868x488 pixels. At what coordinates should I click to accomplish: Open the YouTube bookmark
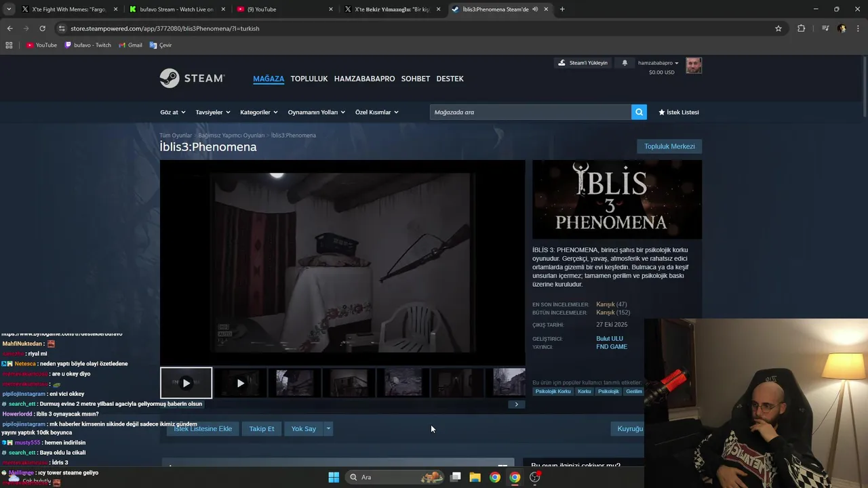pos(41,45)
